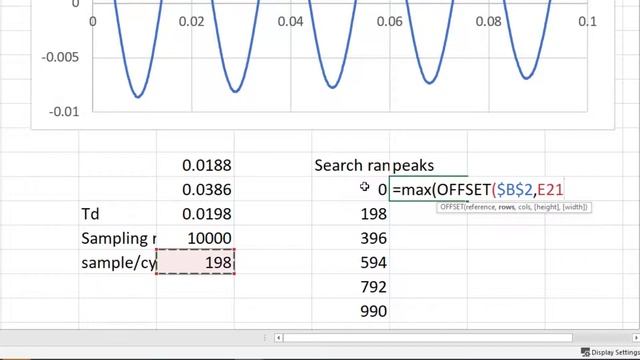
Task: Click the formula cell with =max(OFFSET
Action: pos(477,189)
